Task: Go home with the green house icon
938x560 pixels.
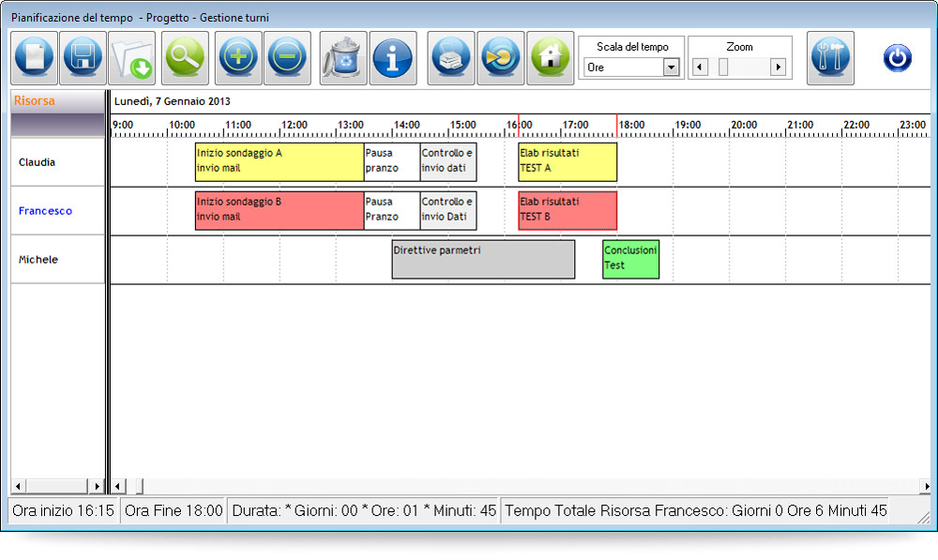Action: pos(551,58)
